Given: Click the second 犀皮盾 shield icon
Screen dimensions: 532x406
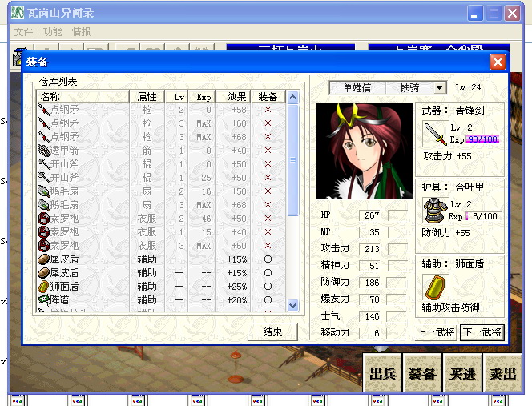Looking at the screenshot, I should (43, 273).
